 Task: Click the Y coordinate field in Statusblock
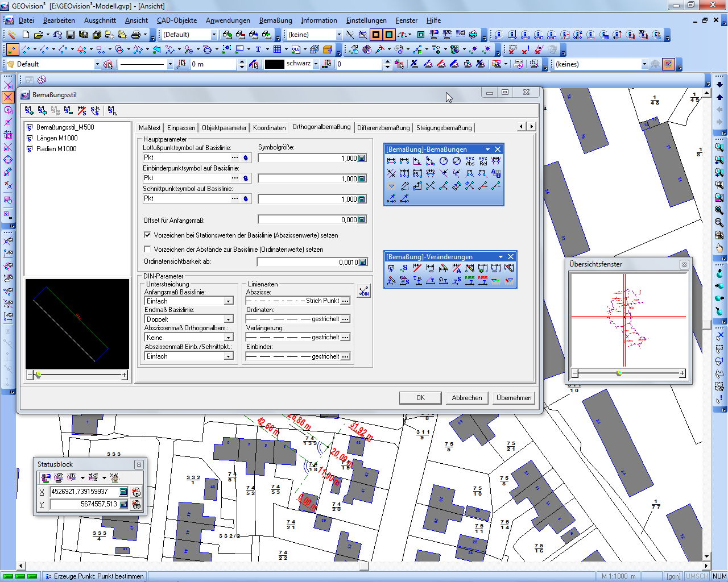(84, 504)
